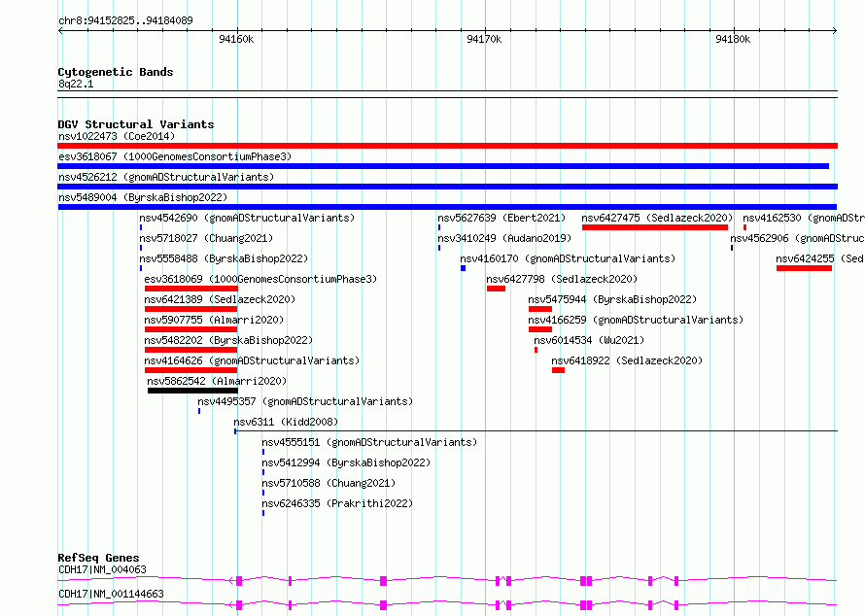Select the nsv5412994 (ByrskaBishop2022) label

coord(346,462)
